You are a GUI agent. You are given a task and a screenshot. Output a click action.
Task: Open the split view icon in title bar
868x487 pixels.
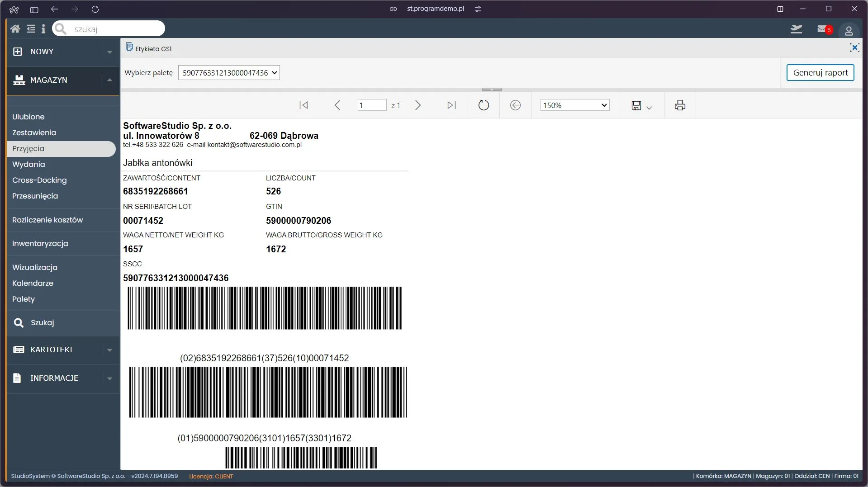(x=780, y=9)
